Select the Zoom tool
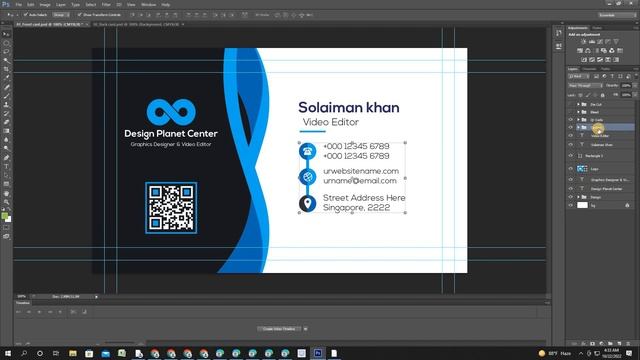640x360 pixels. coord(6,202)
